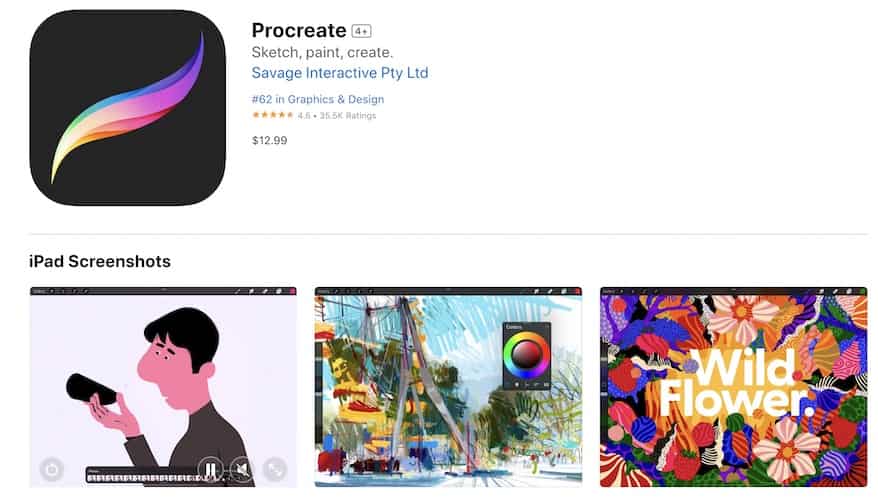878x500 pixels.
Task: Open the ferris wheel painting screenshot
Action: pyautogui.click(x=448, y=387)
